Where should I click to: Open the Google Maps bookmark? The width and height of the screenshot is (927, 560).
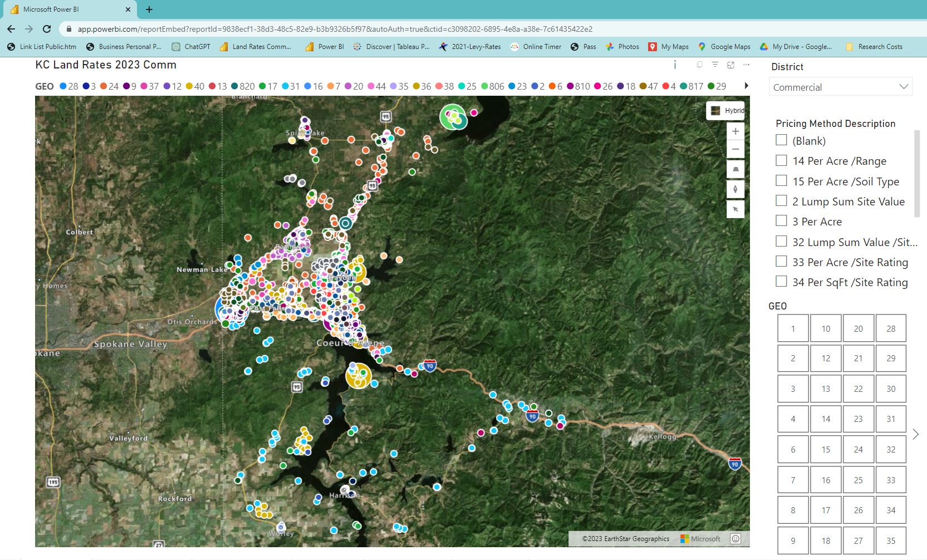(x=724, y=47)
